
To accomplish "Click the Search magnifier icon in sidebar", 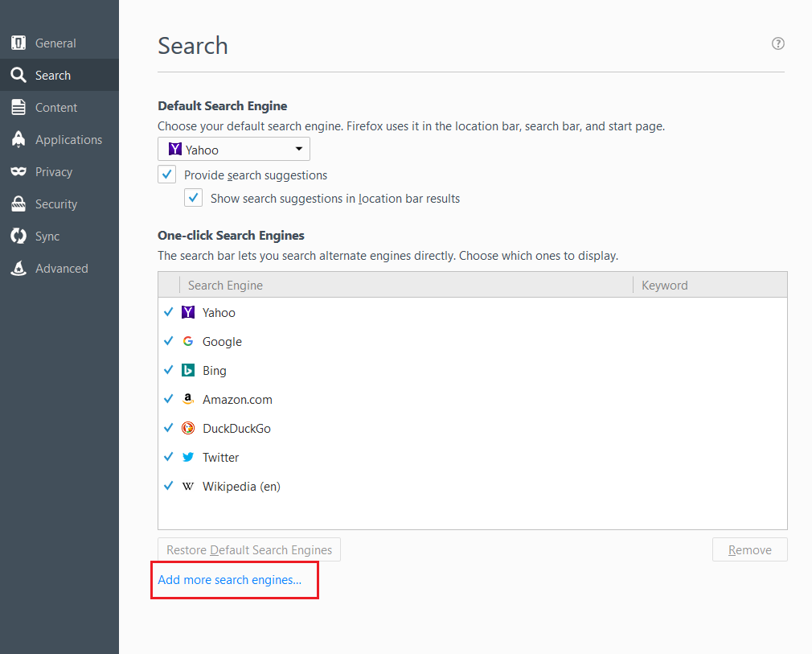I will coord(18,75).
